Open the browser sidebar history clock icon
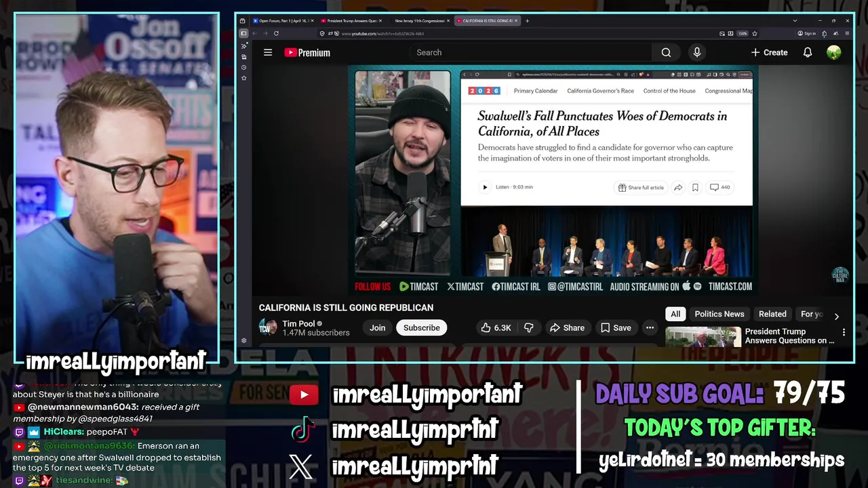Viewport: 868px width, 488px height. coord(244,67)
